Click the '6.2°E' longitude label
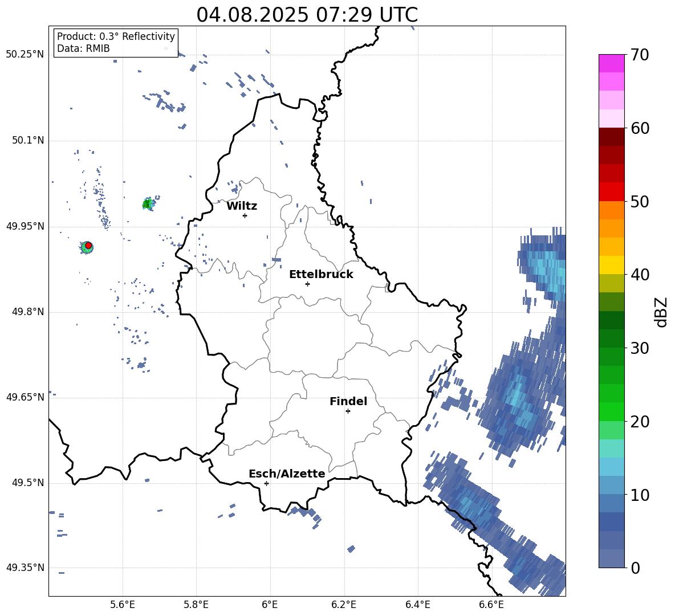Image resolution: width=675 pixels, height=616 pixels. tap(344, 605)
